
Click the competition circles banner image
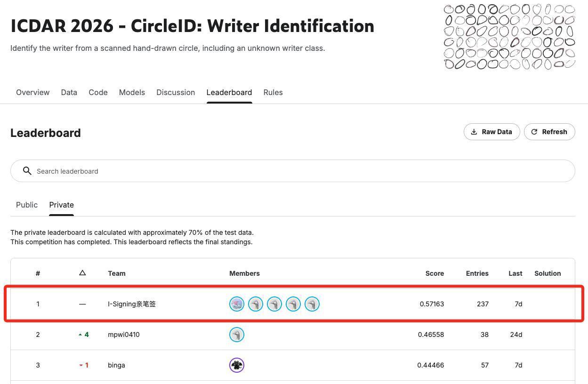509,37
